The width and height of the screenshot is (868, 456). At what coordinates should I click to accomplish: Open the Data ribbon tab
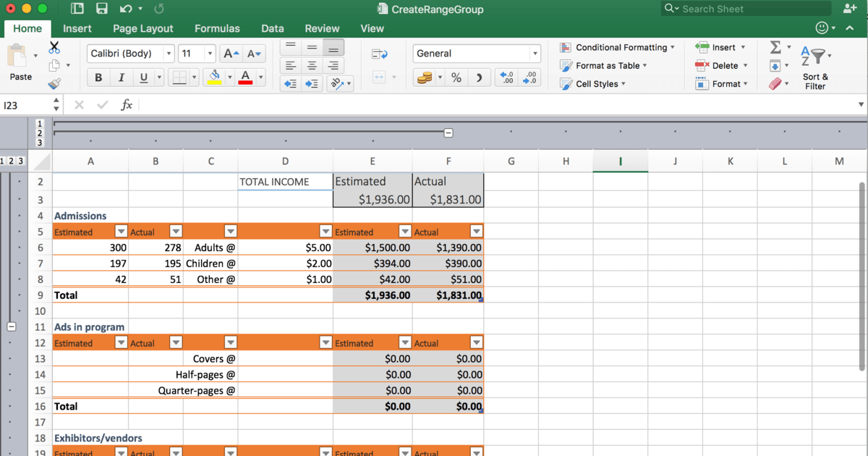pos(273,28)
